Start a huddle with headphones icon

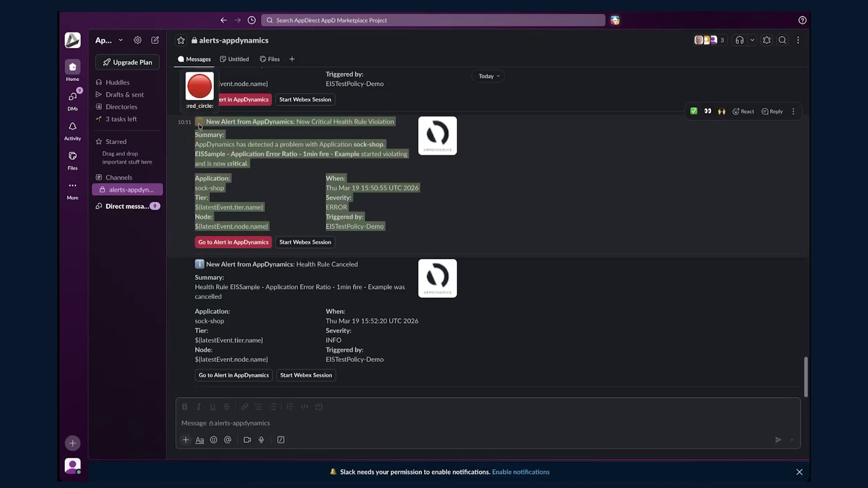(740, 40)
